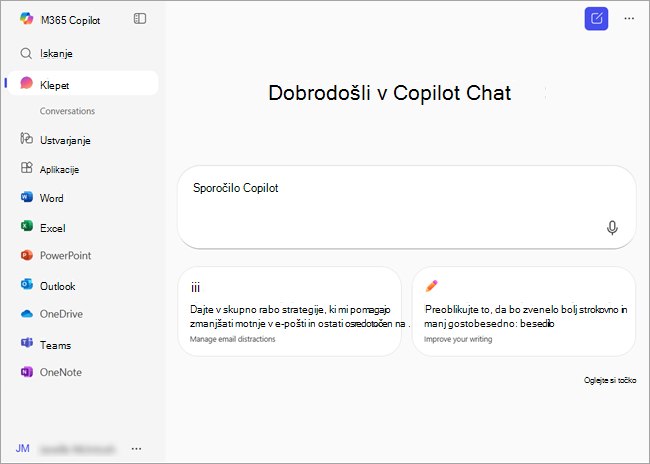Launch Outlook from the sidebar icon

point(27,284)
